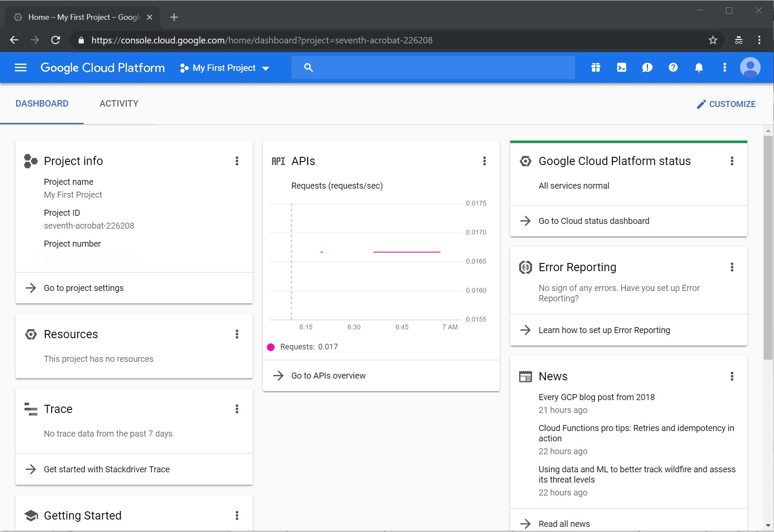The height and width of the screenshot is (532, 774).
Task: Open Every GCP blog post from 2018
Action: 597,397
